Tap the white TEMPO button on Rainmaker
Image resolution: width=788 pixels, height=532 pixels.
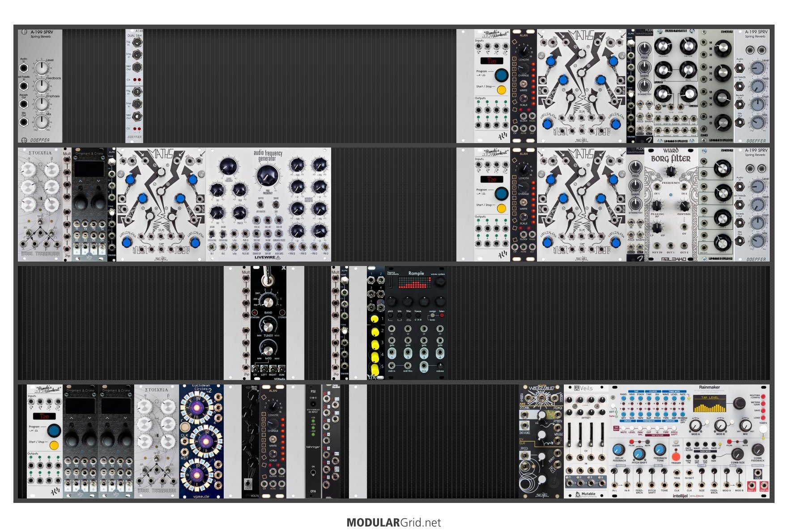pyautogui.click(x=763, y=429)
